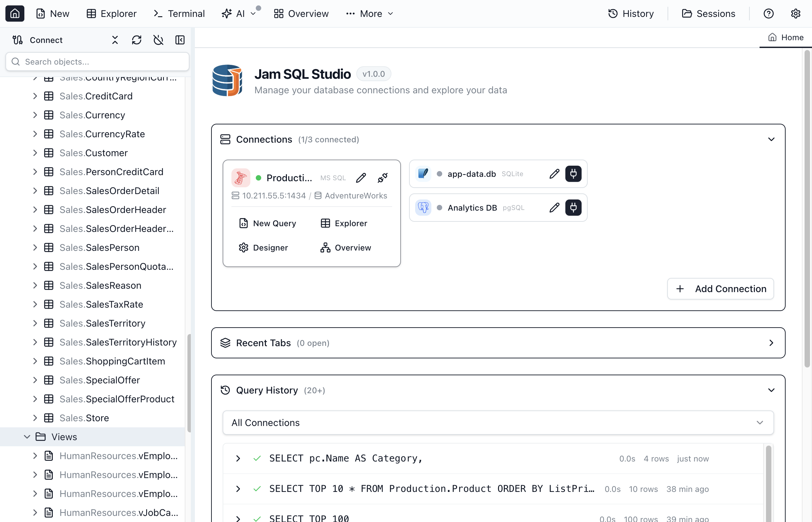This screenshot has height=522, width=812.
Task: Click the disconnect plug-off icon in sidebar
Action: coord(158,40)
